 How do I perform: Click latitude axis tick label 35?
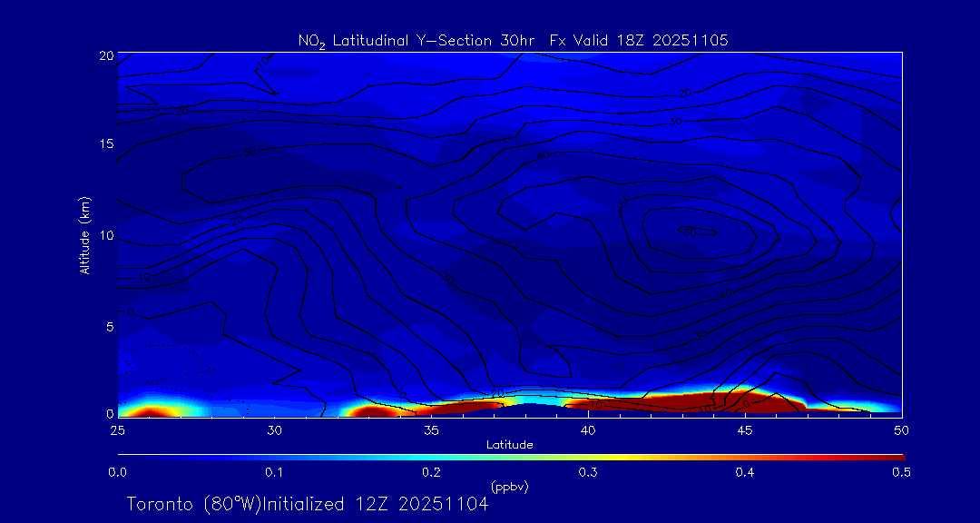[x=431, y=429]
